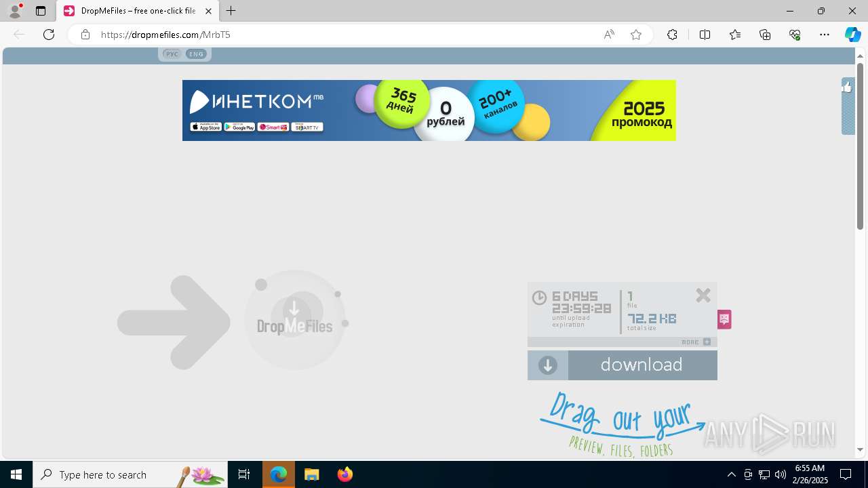Screen dimensions: 868x488
Task: Open volume control in tray
Action: [781, 474]
